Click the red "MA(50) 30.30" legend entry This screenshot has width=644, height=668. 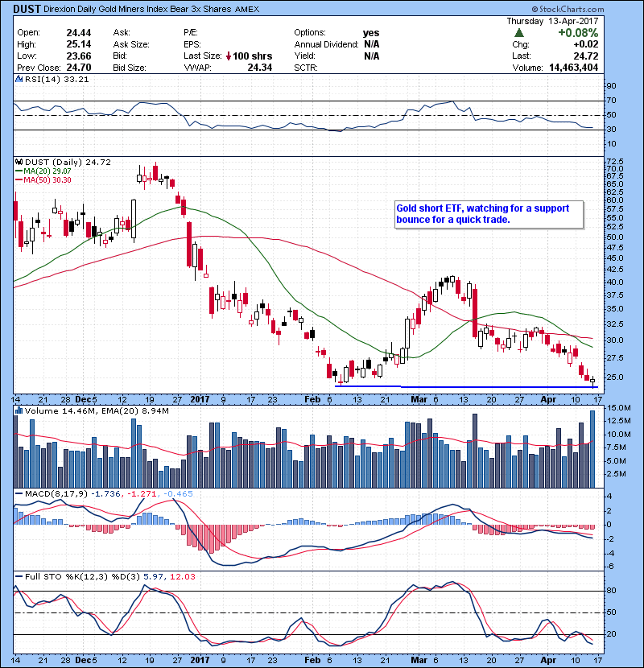point(43,180)
